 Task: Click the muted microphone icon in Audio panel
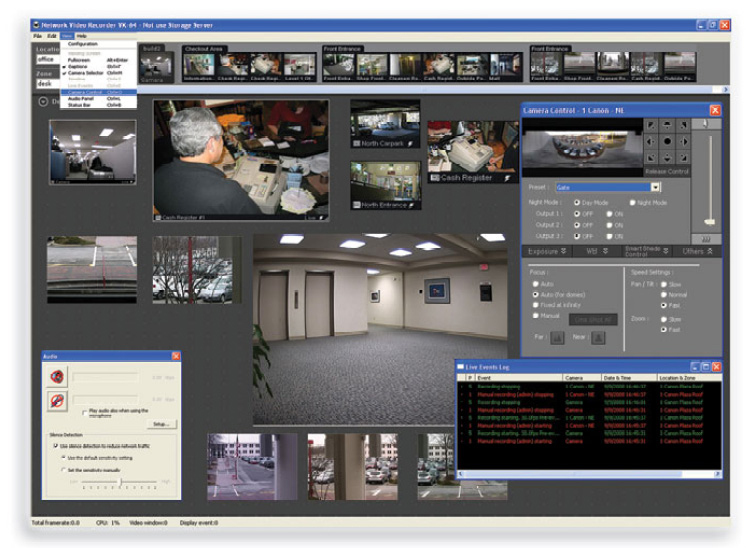click(59, 401)
